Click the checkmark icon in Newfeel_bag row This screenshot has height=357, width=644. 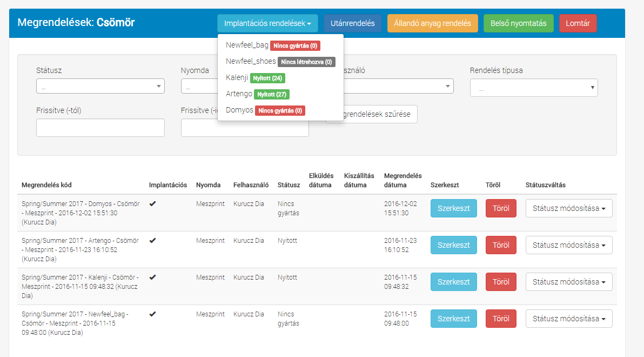[153, 314]
